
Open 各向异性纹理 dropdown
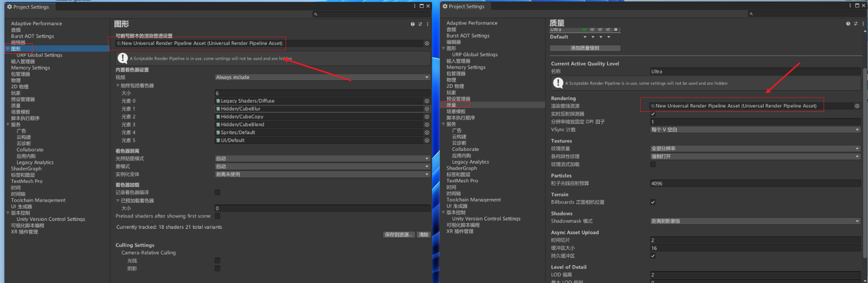(x=755, y=156)
